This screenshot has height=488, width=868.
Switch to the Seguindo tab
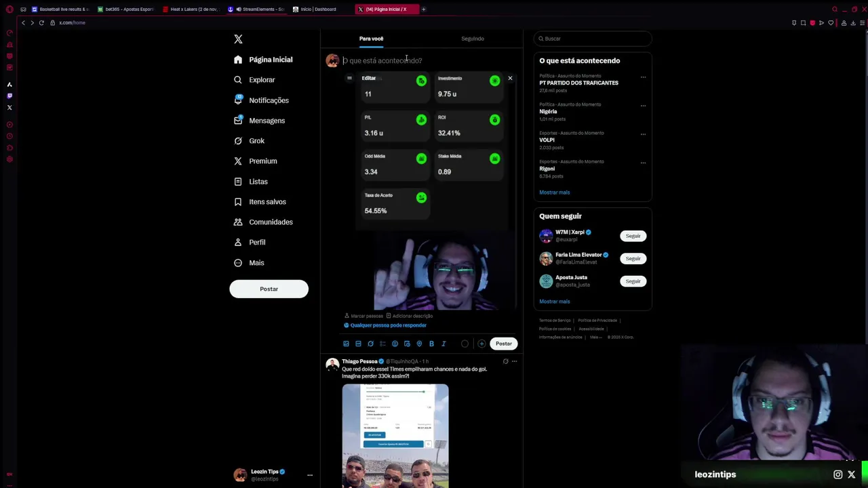pyautogui.click(x=473, y=39)
